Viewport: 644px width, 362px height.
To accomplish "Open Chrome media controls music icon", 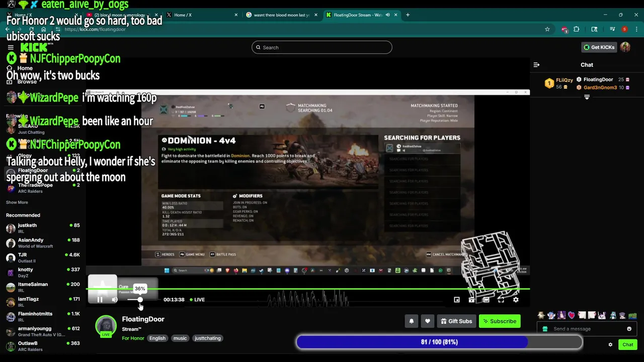I will (x=612, y=29).
